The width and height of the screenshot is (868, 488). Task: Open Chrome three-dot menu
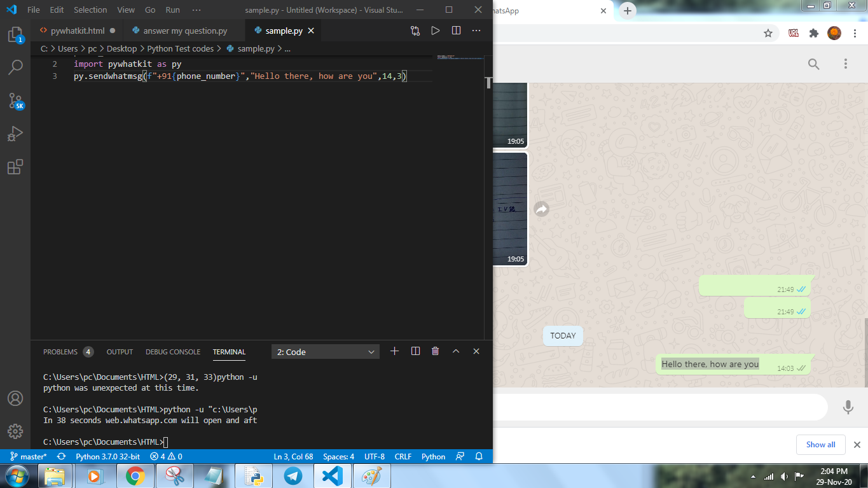pos(855,33)
